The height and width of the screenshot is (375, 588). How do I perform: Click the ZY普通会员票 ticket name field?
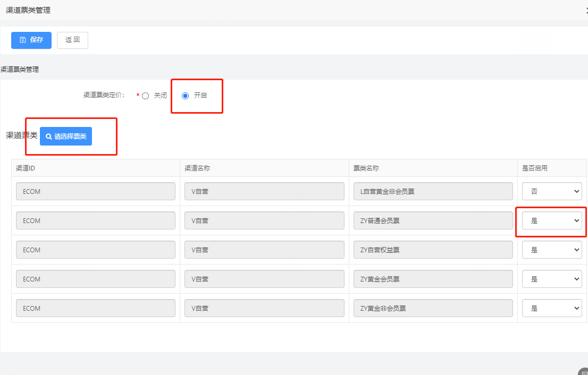pyautogui.click(x=433, y=220)
